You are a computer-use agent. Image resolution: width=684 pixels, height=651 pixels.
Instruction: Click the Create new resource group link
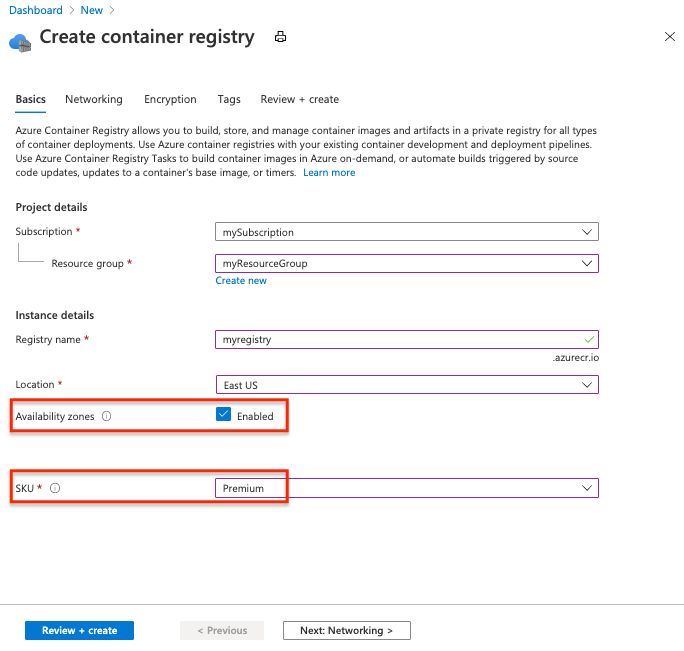pos(241,281)
